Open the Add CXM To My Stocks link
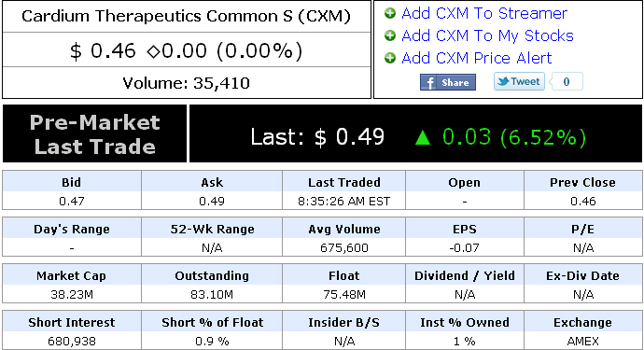The height and width of the screenshot is (350, 644). click(487, 35)
